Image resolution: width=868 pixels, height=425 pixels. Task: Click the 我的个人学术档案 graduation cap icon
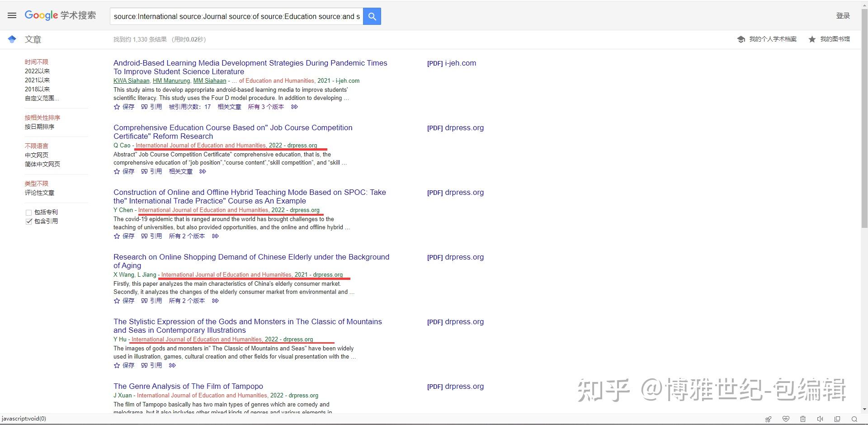coord(741,39)
